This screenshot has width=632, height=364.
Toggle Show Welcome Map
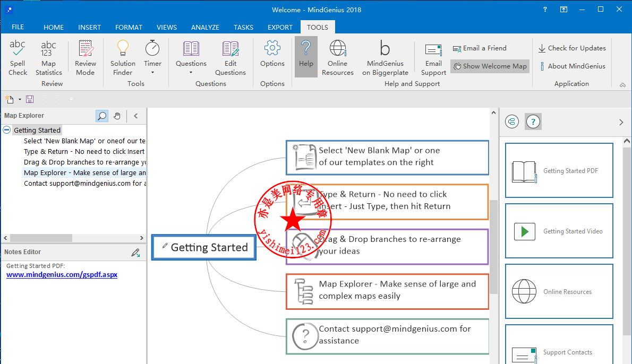point(490,66)
